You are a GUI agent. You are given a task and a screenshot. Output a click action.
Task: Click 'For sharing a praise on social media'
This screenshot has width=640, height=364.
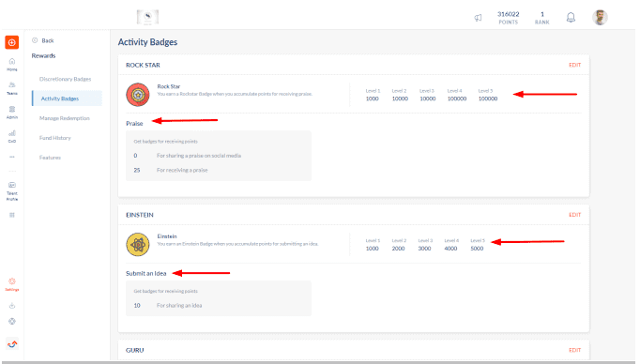coord(199,156)
